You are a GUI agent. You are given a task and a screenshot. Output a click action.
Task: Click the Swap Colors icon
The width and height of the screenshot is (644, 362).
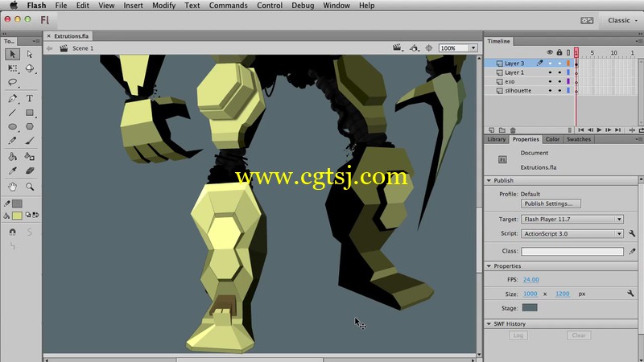tap(35, 215)
